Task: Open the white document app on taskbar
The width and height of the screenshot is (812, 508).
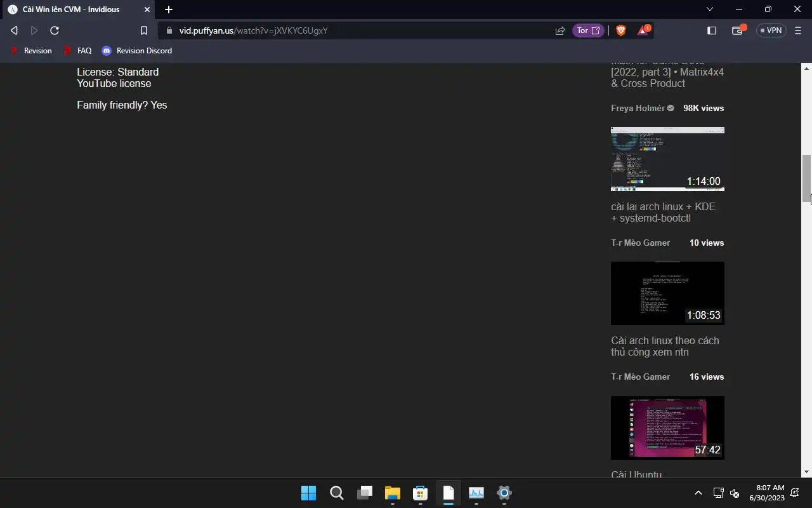Action: click(449, 493)
